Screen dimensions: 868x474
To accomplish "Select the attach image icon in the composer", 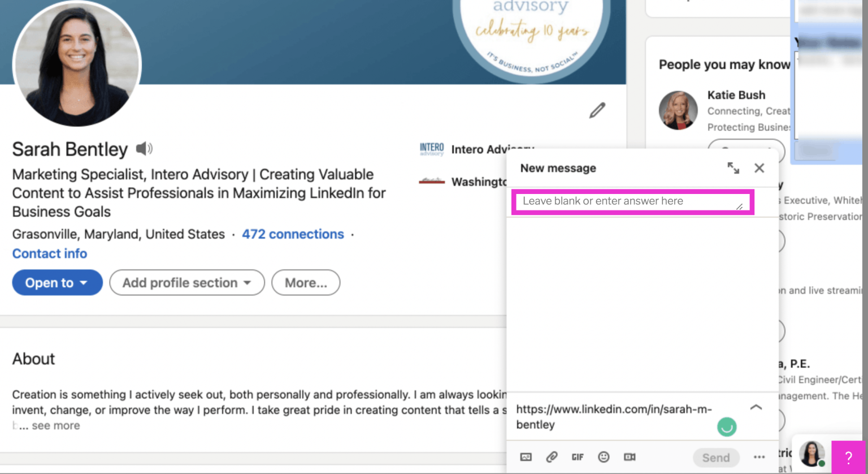I will tap(526, 457).
